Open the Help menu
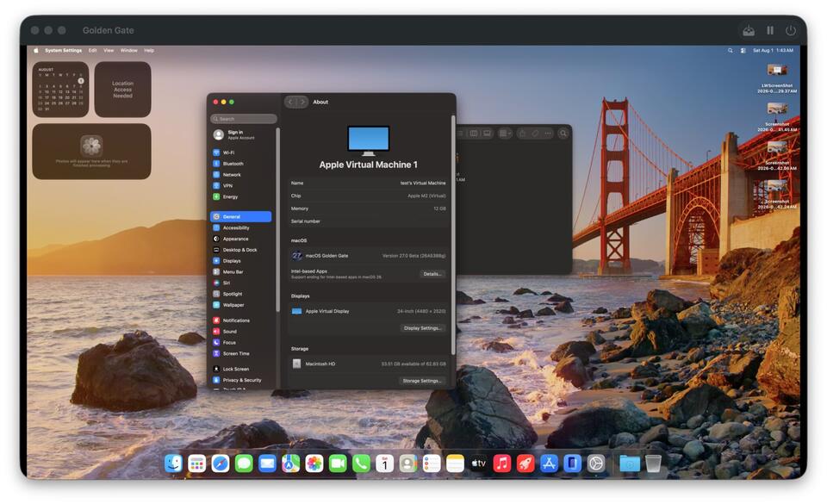This screenshot has width=827, height=504. pos(149,51)
